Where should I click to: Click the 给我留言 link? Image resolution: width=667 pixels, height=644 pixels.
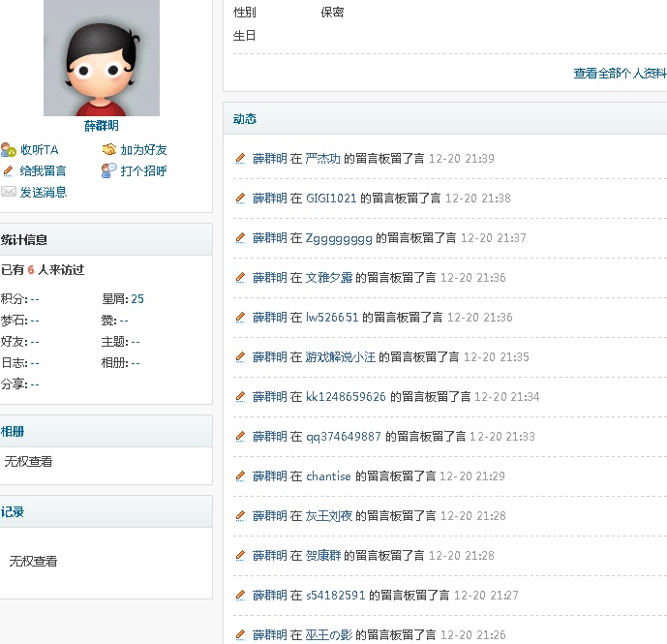43,171
